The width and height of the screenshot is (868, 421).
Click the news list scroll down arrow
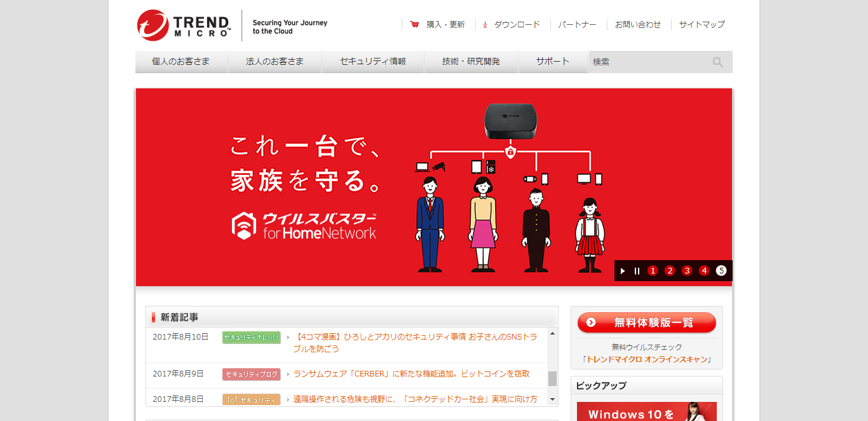[552, 399]
